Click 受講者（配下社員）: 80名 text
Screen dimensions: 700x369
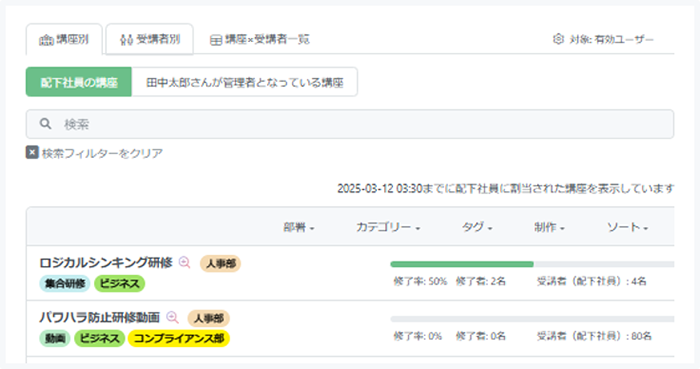click(594, 336)
